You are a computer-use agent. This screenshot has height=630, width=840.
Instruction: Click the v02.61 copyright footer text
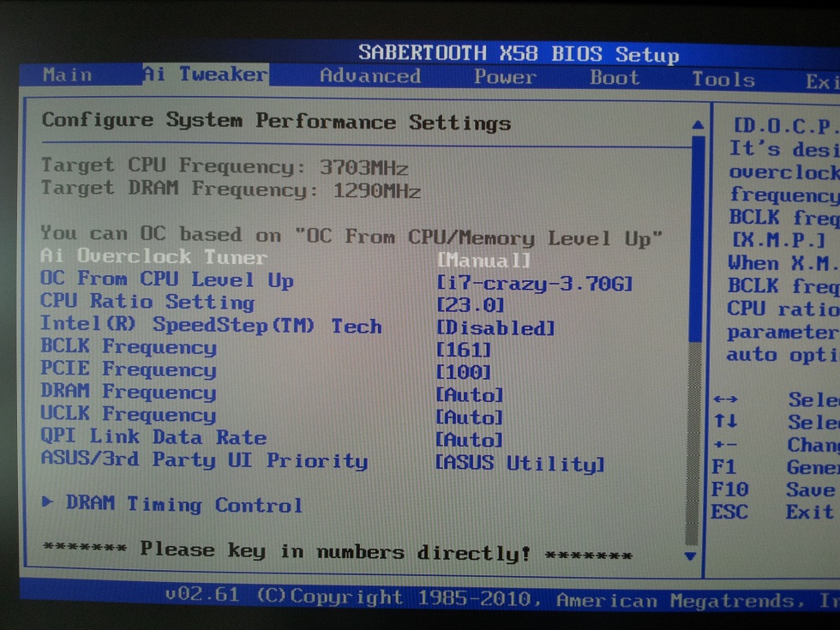501,598
